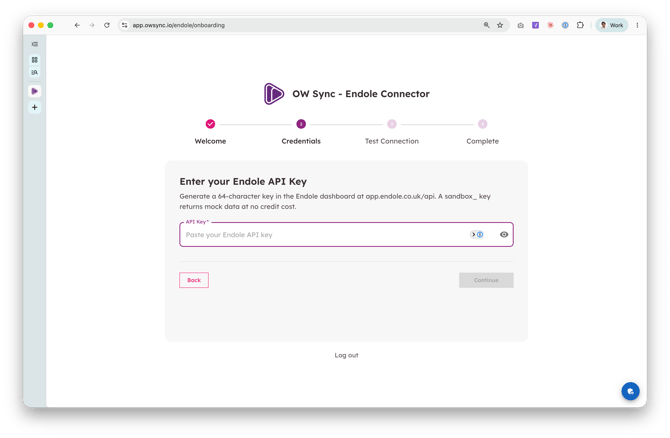Select the OW Sync sidebar app icon

[35, 91]
